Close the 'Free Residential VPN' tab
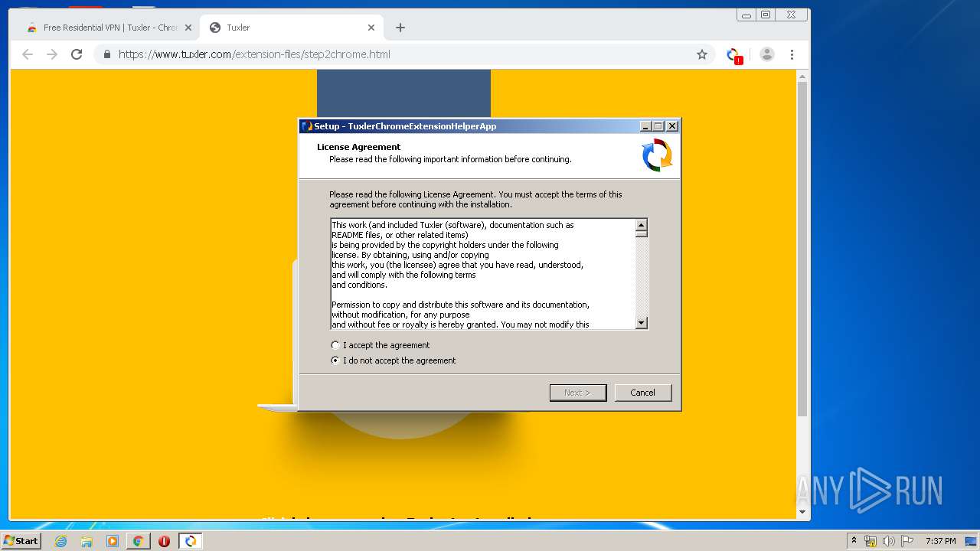Viewport: 980px width, 551px height. [x=188, y=28]
